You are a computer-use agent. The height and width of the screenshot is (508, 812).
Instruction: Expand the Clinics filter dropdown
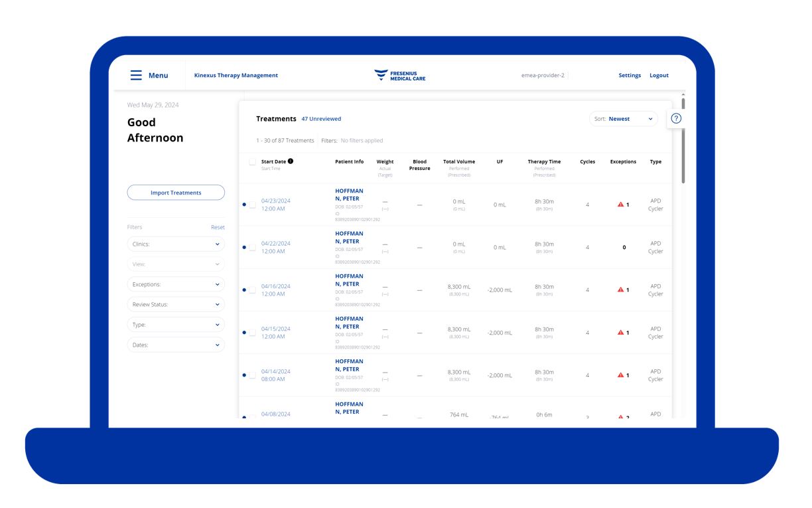(176, 244)
